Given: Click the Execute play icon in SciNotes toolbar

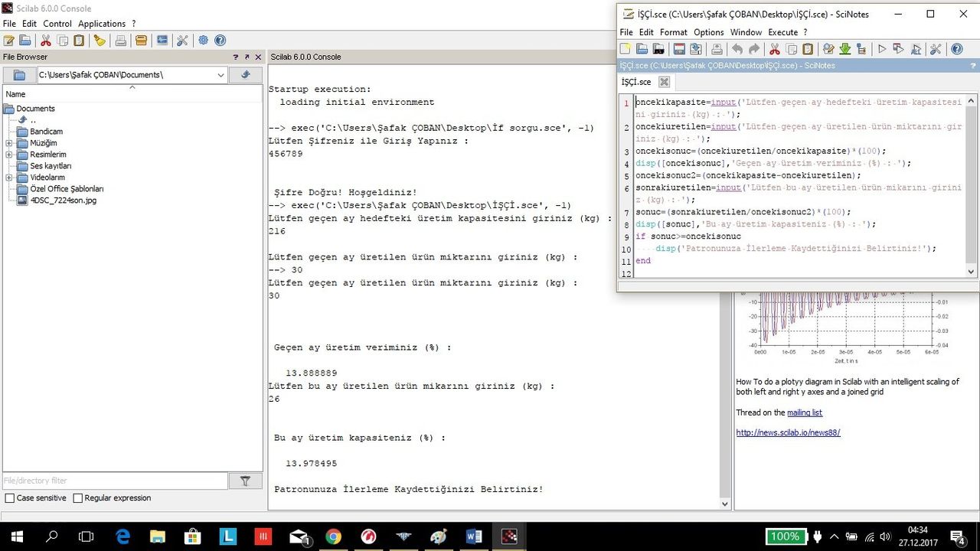Looking at the screenshot, I should click(x=882, y=49).
